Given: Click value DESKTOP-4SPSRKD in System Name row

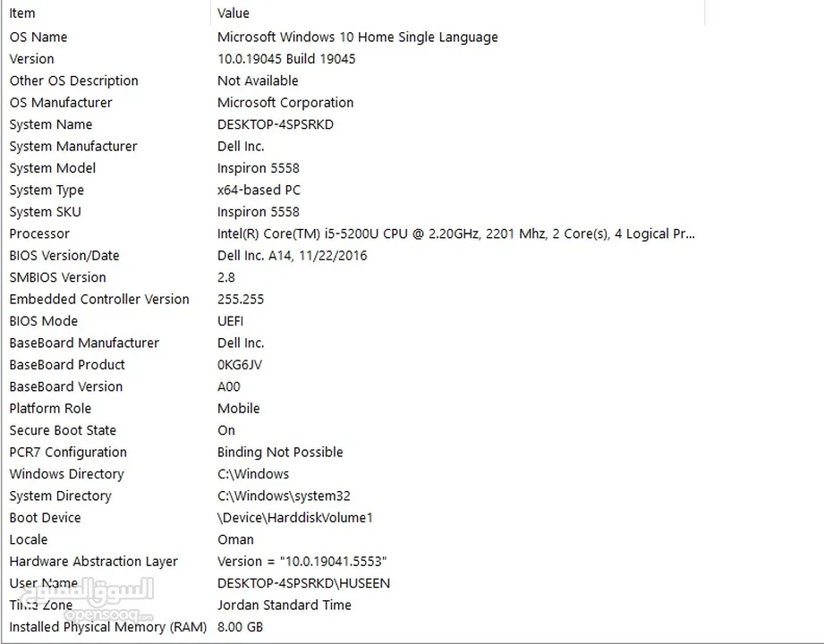Looking at the screenshot, I should pos(276,124).
